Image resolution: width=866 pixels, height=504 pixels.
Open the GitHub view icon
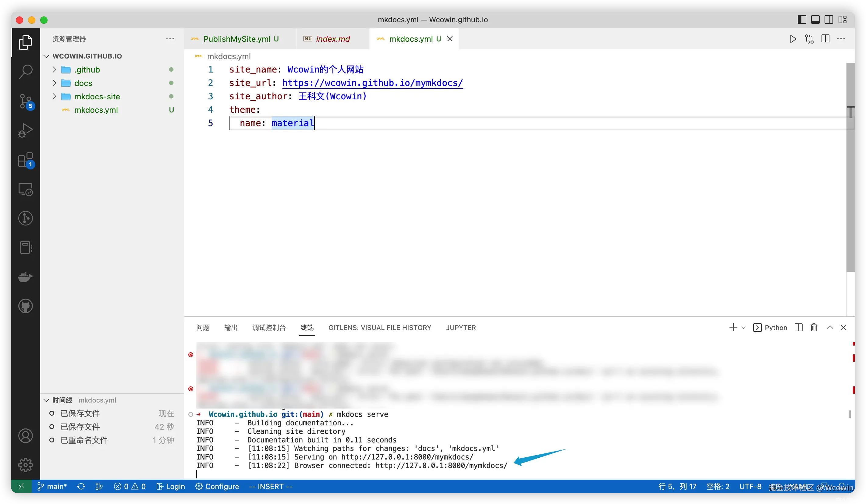(25, 306)
